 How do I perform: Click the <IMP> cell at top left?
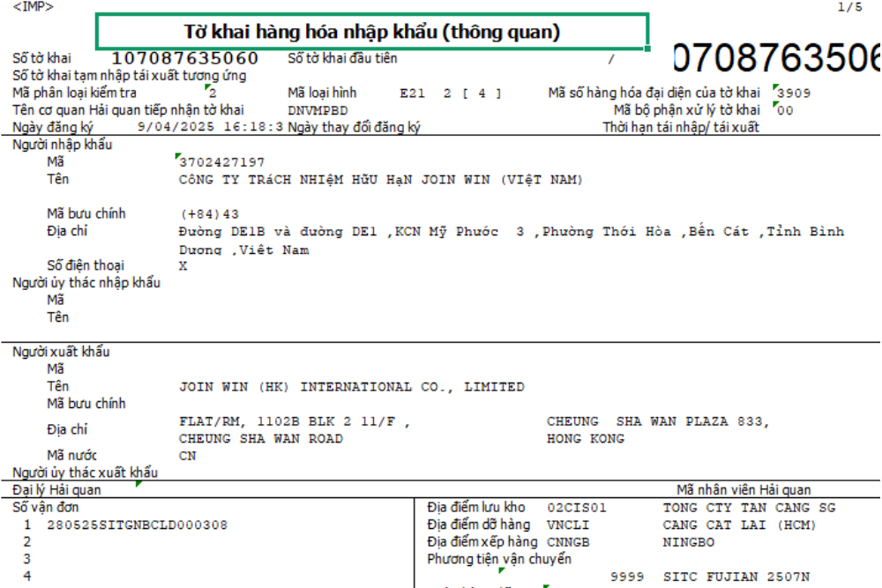tap(33, 7)
